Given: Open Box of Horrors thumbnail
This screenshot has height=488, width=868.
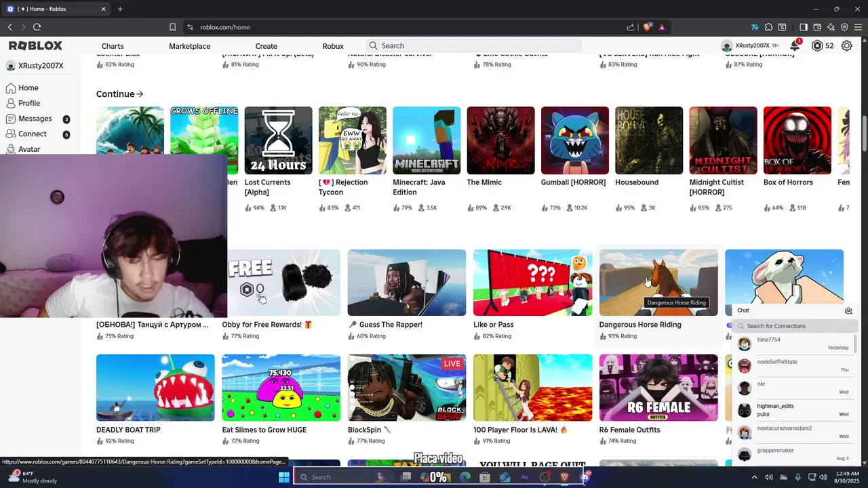Looking at the screenshot, I should coord(797,140).
